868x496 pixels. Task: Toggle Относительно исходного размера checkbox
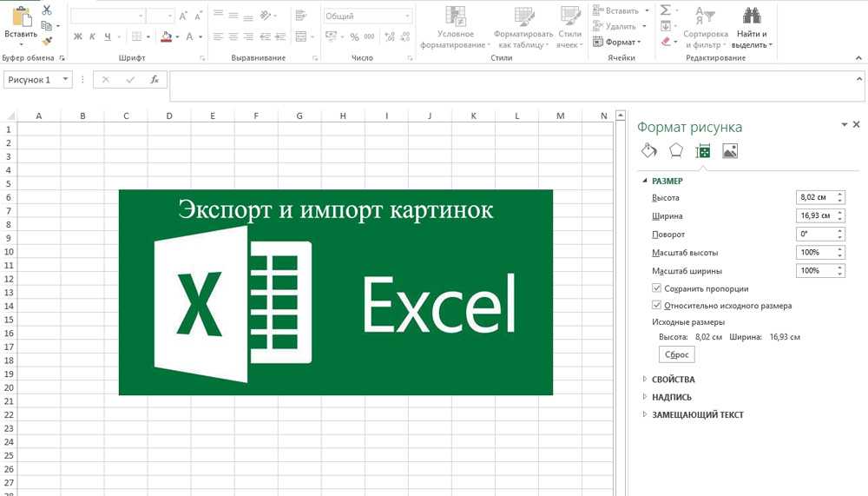(657, 306)
